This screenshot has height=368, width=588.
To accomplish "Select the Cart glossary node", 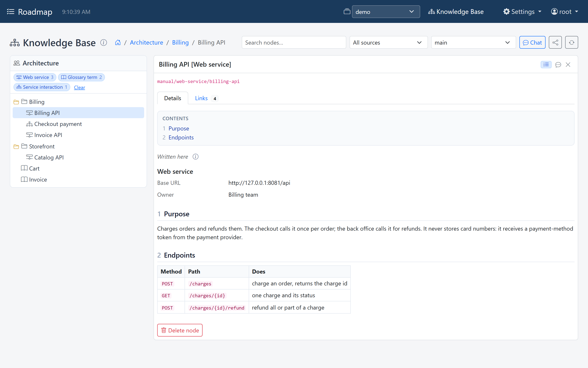I will click(78, 168).
